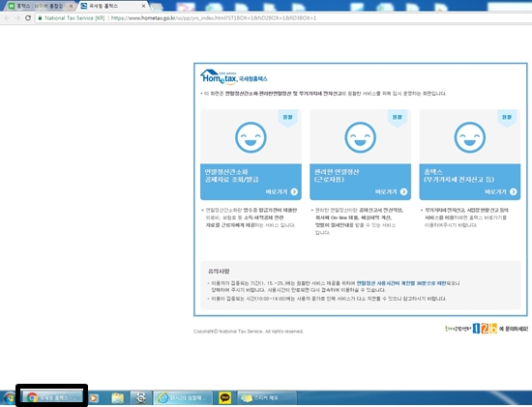Click the green lock security icon
Screen dimensions: 532x407
click(40, 18)
